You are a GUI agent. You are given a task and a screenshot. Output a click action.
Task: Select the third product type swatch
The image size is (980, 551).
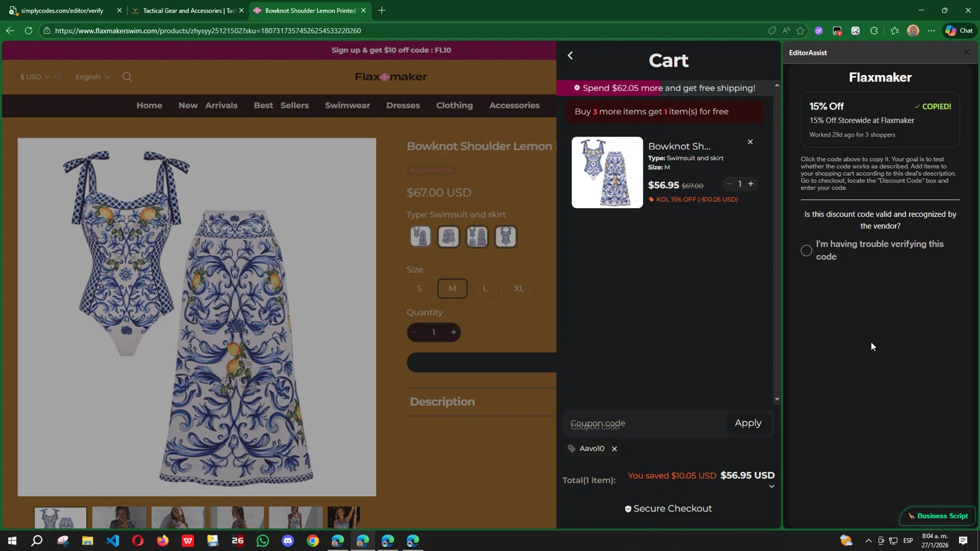pos(477,236)
